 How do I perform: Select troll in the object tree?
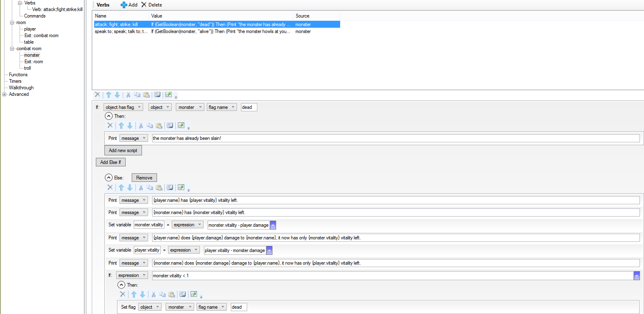point(27,68)
